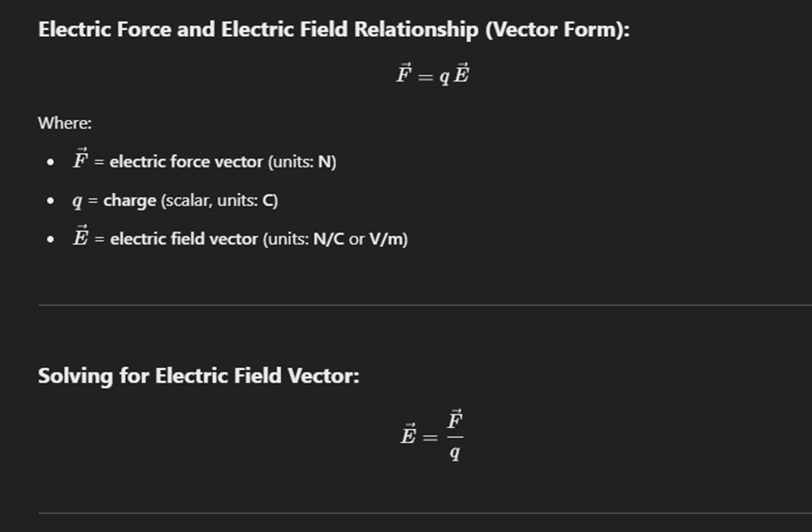Image resolution: width=812 pixels, height=532 pixels.
Task: Click the E vector left of the fraction
Action: point(408,434)
